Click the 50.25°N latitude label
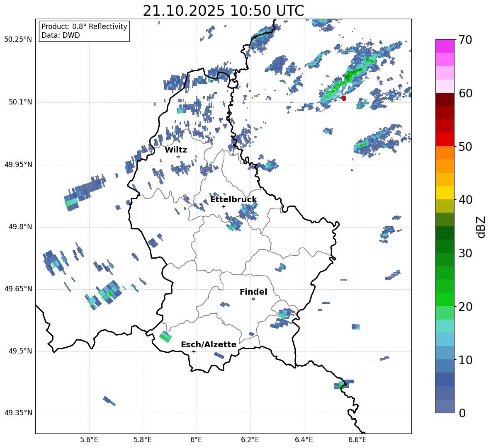491x448 pixels. click(18, 40)
